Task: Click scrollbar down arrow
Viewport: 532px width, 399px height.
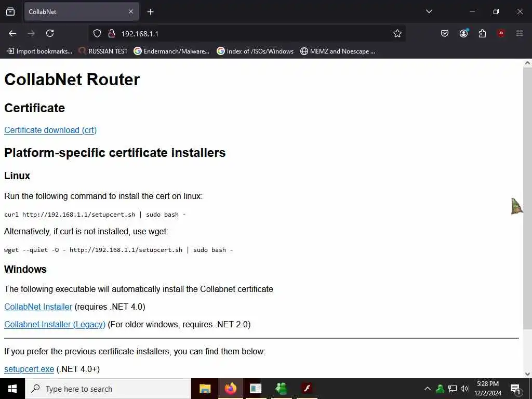Action: [x=527, y=374]
